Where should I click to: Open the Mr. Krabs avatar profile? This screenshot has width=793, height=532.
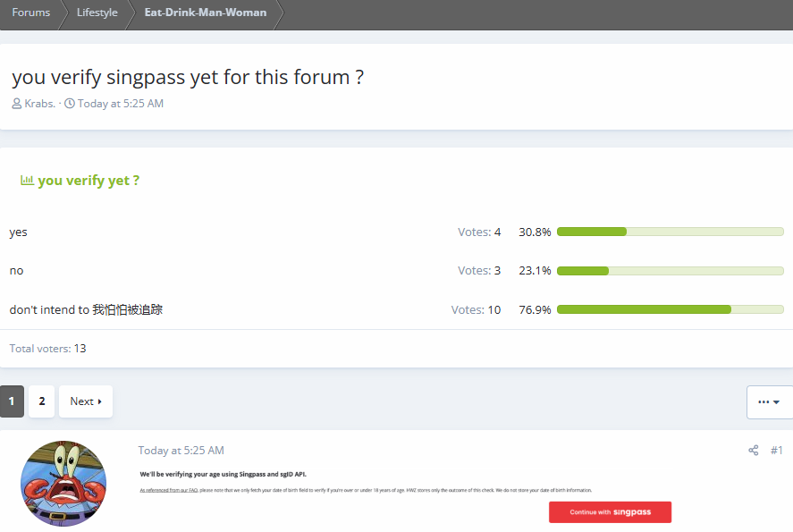click(63, 483)
